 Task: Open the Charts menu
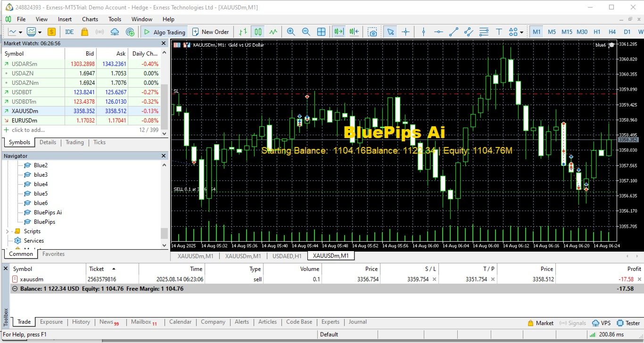click(90, 19)
